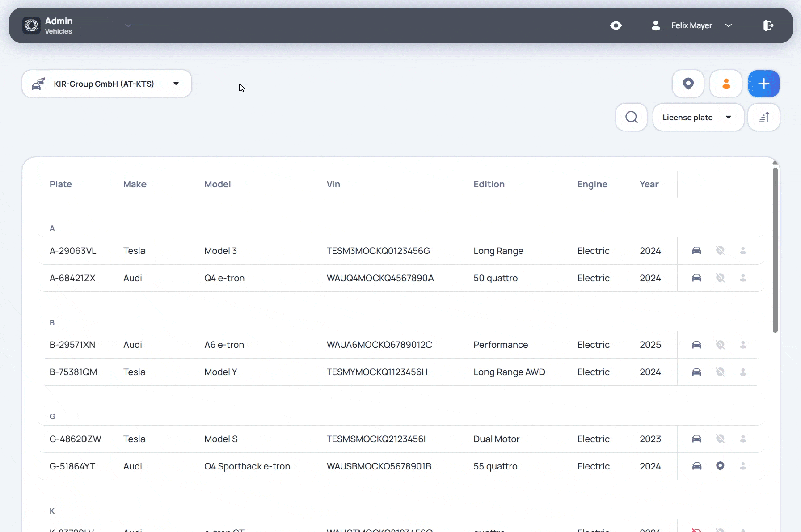Click the person icon for B-29571XN

[743, 345]
